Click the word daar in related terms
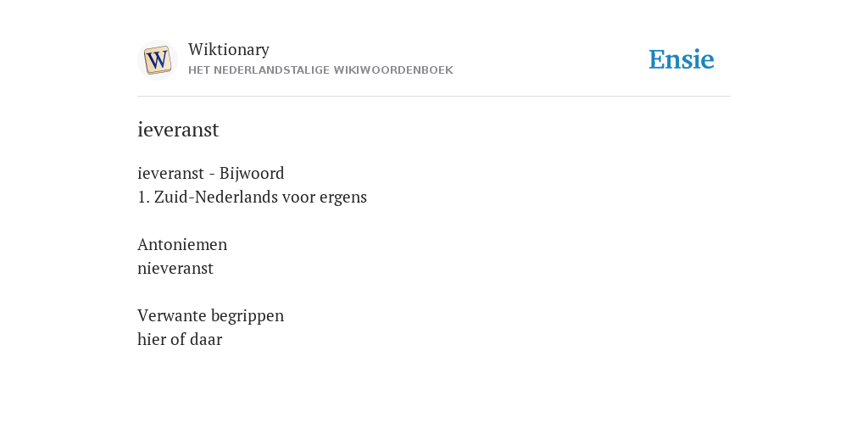Screen dimensions: 868x434 pyautogui.click(x=207, y=339)
